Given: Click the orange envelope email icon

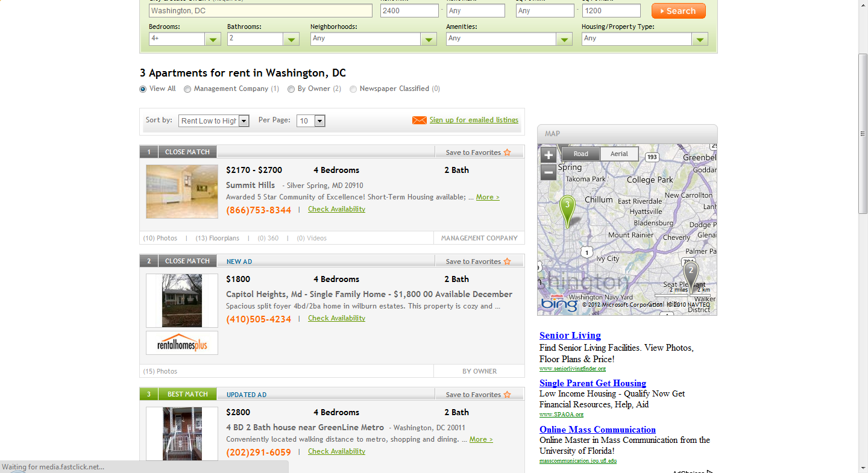Looking at the screenshot, I should [x=420, y=121].
